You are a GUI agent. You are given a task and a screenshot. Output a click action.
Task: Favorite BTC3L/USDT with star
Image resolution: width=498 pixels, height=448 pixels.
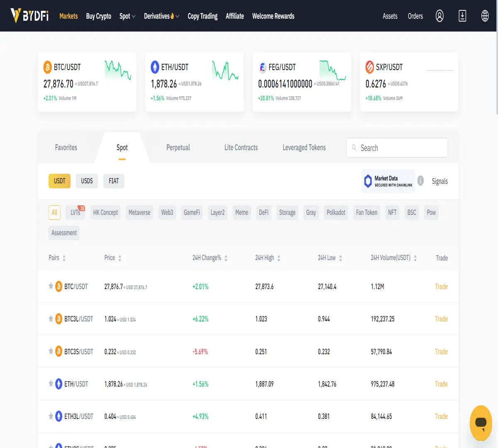tap(51, 319)
